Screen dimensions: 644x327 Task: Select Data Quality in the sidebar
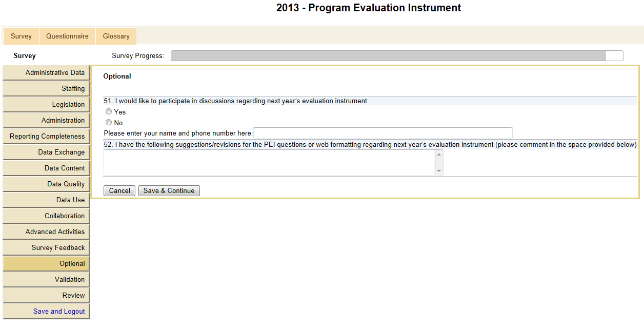tap(46, 184)
